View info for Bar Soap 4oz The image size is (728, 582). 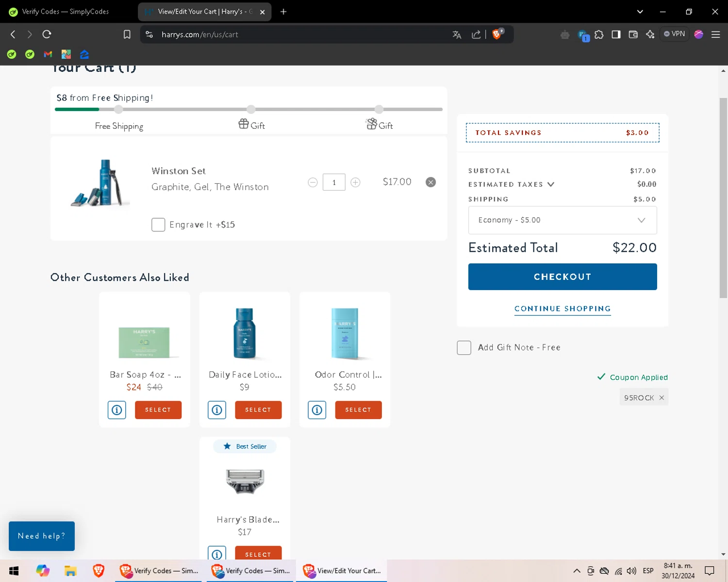(x=117, y=410)
